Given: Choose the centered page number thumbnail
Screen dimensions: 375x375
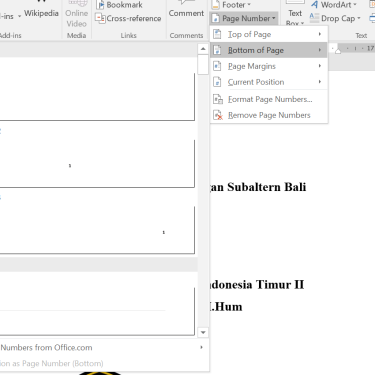Looking at the screenshot, I should 97,164.
